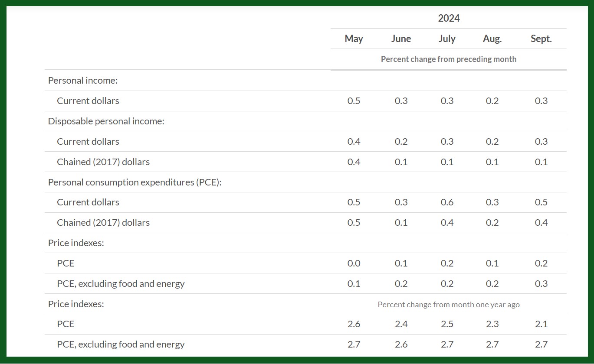Click 'Percent change from month one year ago'

click(x=449, y=304)
